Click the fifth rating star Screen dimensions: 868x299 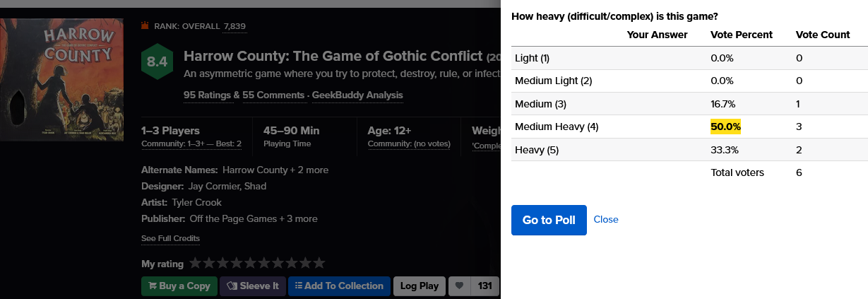pyautogui.click(x=250, y=263)
